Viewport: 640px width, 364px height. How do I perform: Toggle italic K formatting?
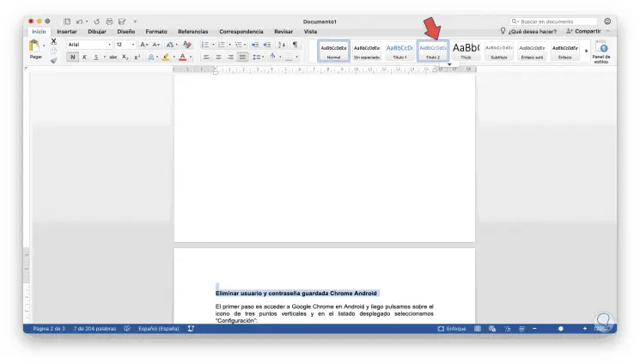point(84,58)
